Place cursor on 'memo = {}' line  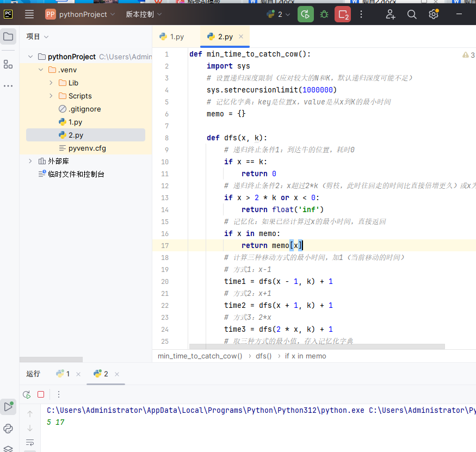tap(226, 114)
